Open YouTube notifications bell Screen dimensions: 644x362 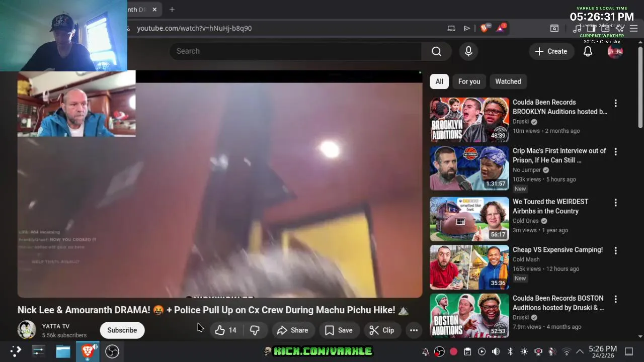588,51
